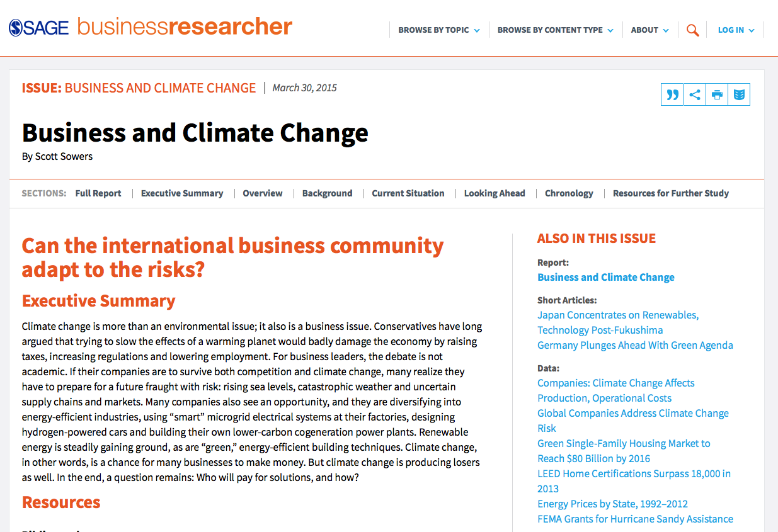Go to the Overview section
This screenshot has width=778, height=532.
[263, 193]
